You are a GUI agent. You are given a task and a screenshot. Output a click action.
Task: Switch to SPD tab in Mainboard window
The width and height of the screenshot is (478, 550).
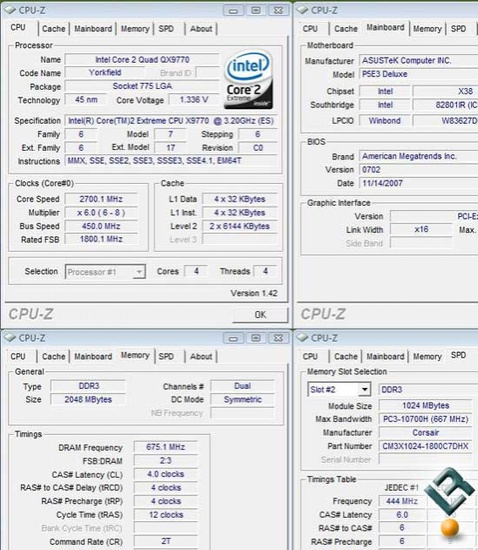point(458,29)
